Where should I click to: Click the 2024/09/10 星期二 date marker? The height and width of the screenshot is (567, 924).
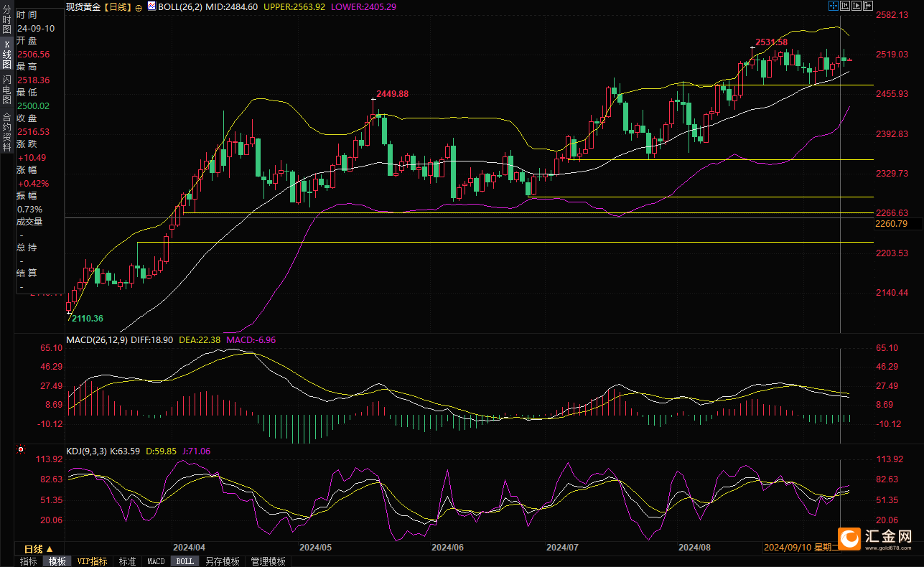coord(802,547)
